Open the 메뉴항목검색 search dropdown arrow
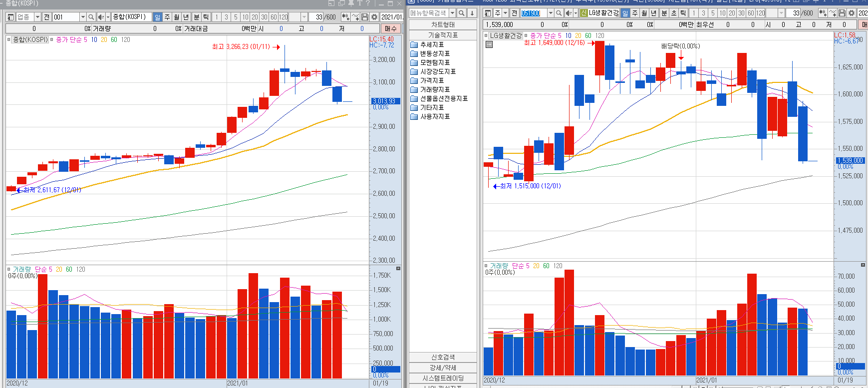The width and height of the screenshot is (868, 388). coord(452,13)
